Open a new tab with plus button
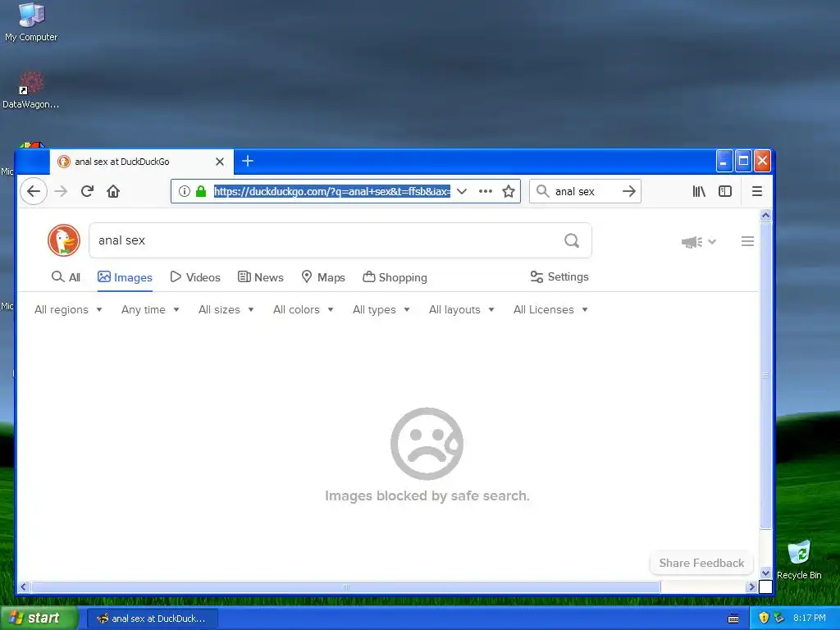The width and height of the screenshot is (840, 630). click(248, 161)
